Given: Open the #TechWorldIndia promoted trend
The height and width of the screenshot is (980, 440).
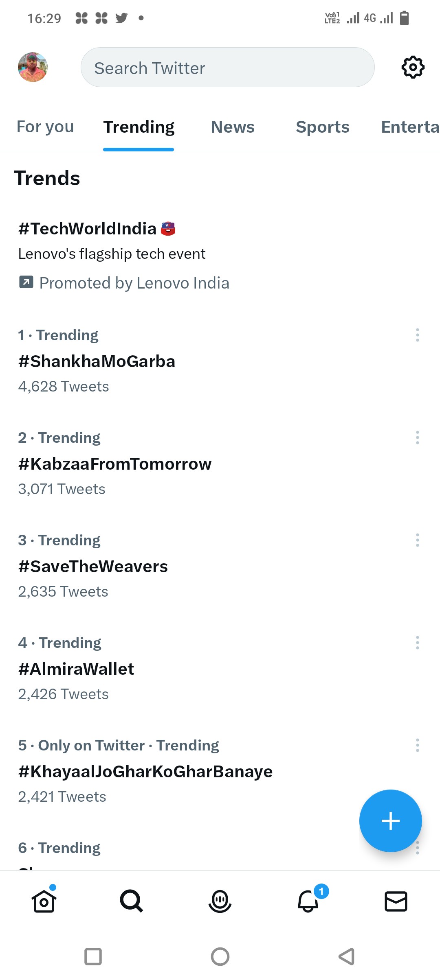Looking at the screenshot, I should (88, 229).
